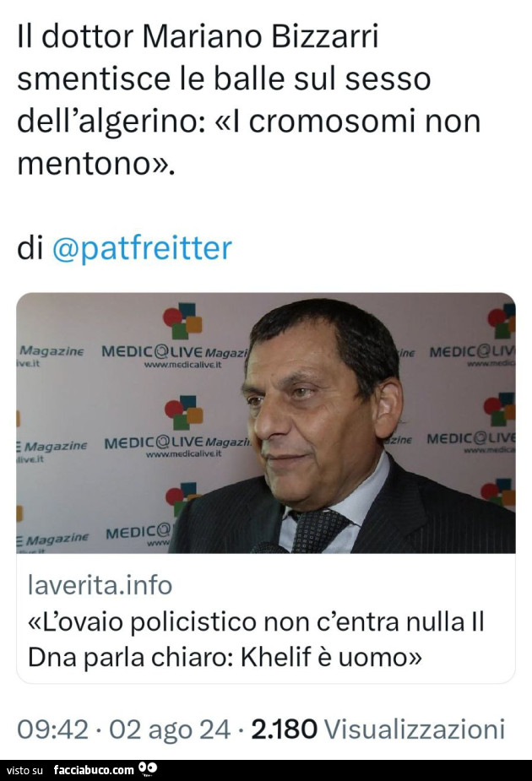Click the middle-right Medicalive colored-squares logo

(499, 409)
